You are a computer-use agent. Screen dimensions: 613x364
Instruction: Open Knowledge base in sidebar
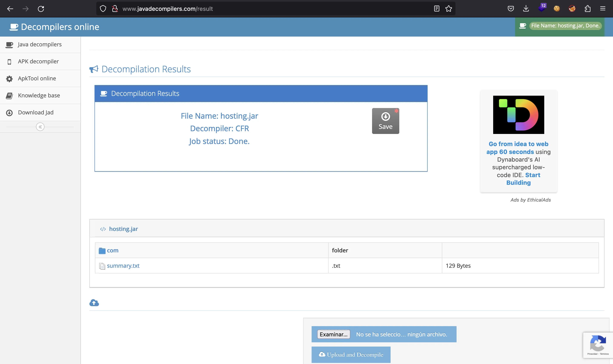pyautogui.click(x=40, y=95)
